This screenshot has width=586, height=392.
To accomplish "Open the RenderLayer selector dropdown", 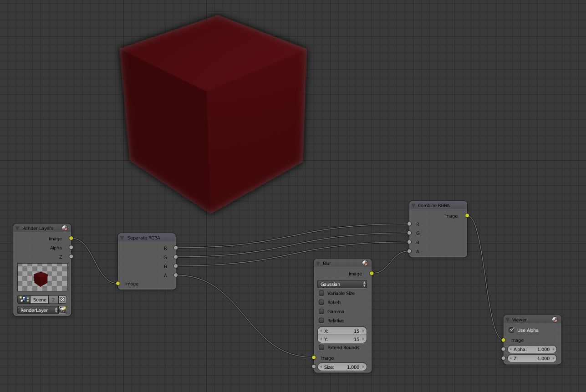I will coord(38,310).
